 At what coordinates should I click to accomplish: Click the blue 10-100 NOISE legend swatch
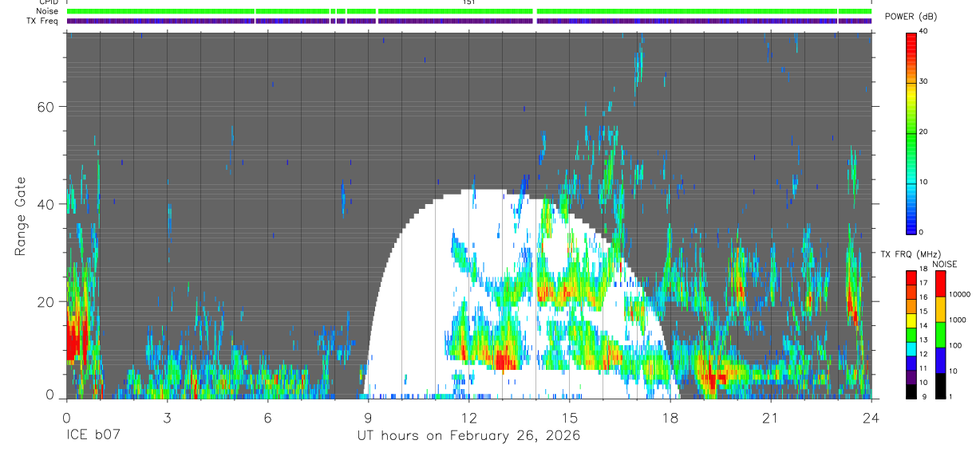point(940,360)
